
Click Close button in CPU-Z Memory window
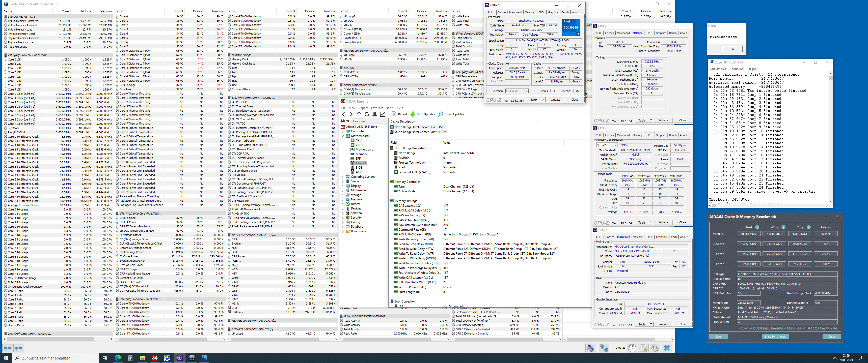pos(682,120)
